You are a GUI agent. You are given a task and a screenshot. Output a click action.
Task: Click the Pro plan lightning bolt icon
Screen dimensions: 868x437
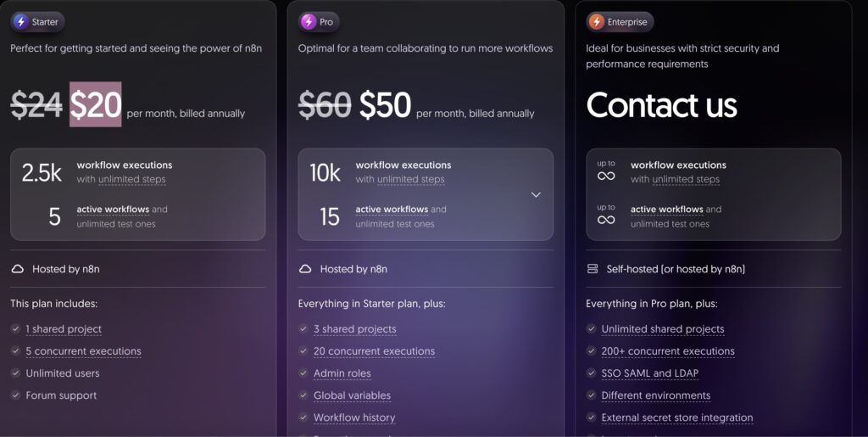309,22
